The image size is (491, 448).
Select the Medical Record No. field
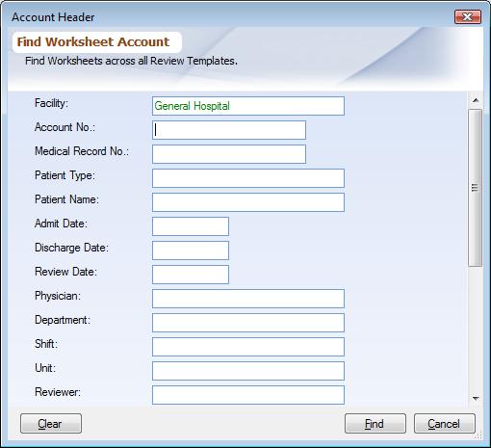point(229,154)
